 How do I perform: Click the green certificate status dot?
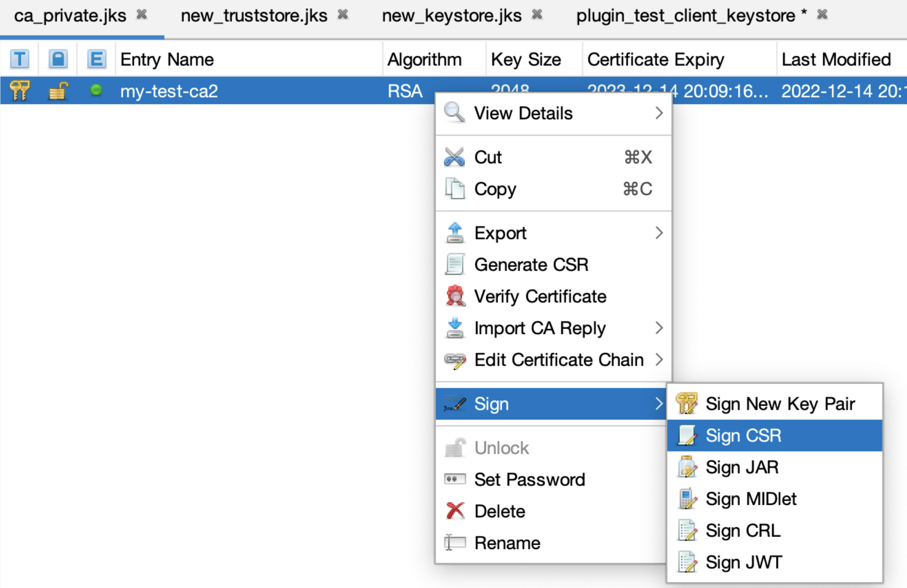96,90
